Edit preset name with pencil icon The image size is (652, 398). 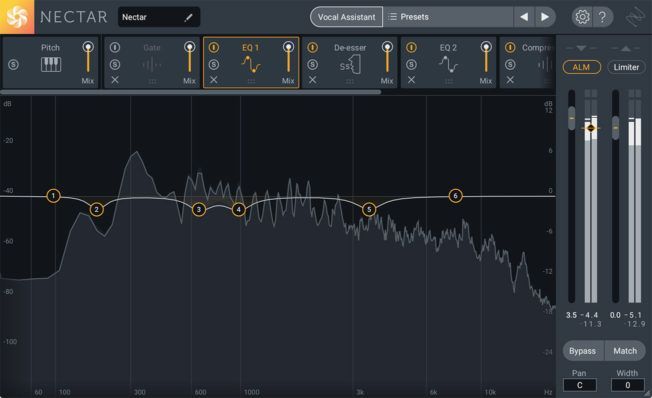188,17
